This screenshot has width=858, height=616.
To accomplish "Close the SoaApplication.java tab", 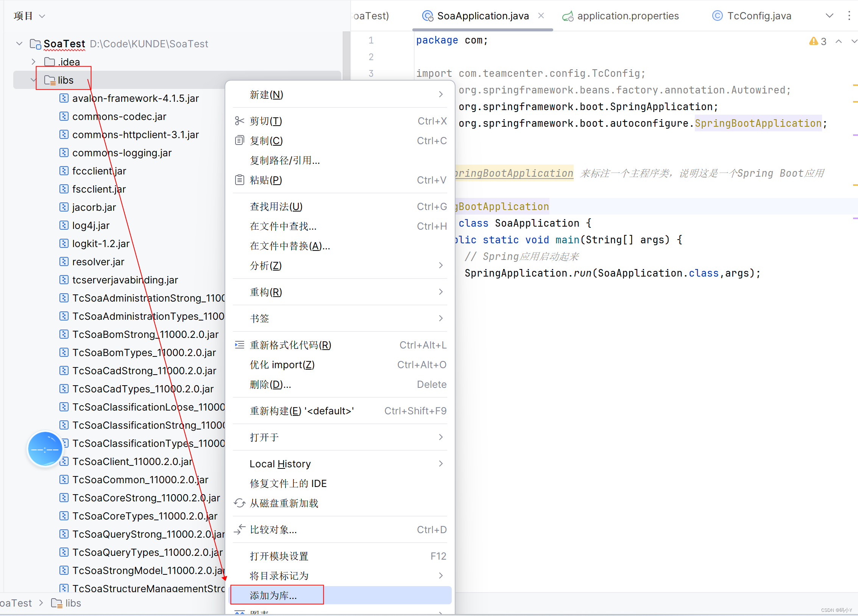I will coord(541,16).
